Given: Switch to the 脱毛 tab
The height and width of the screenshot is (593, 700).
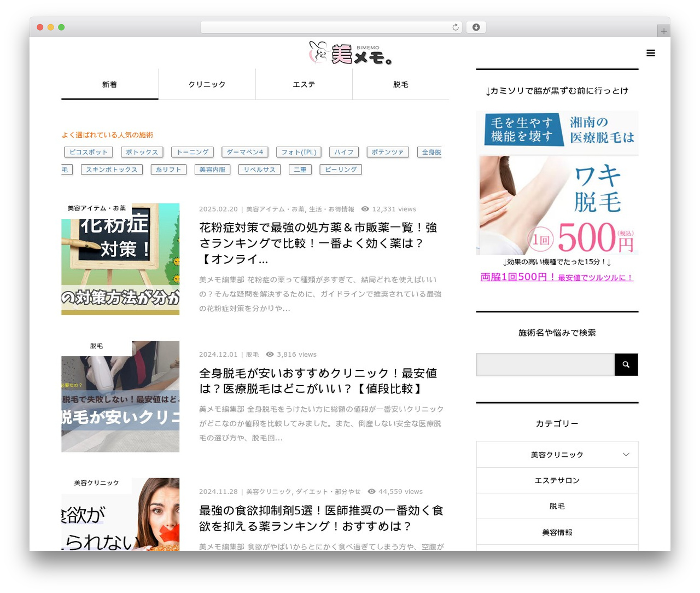Looking at the screenshot, I should [401, 84].
